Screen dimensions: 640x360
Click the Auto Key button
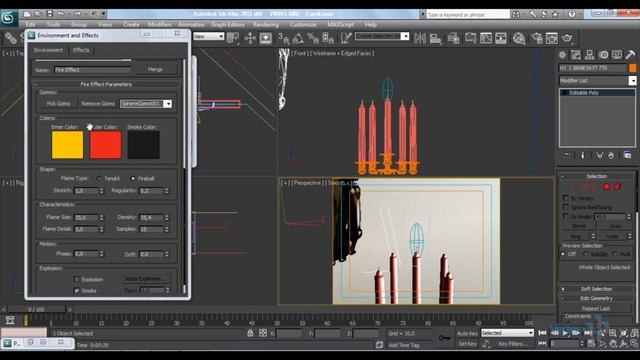(467, 333)
